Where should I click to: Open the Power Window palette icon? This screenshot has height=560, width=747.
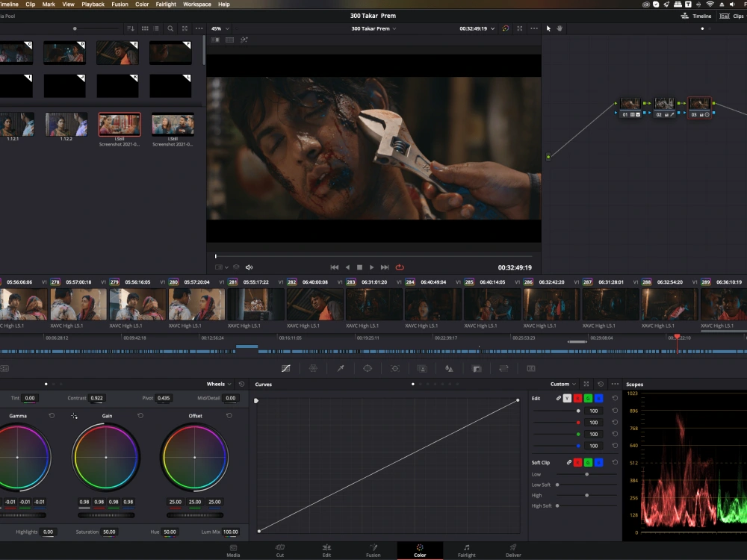[368, 368]
